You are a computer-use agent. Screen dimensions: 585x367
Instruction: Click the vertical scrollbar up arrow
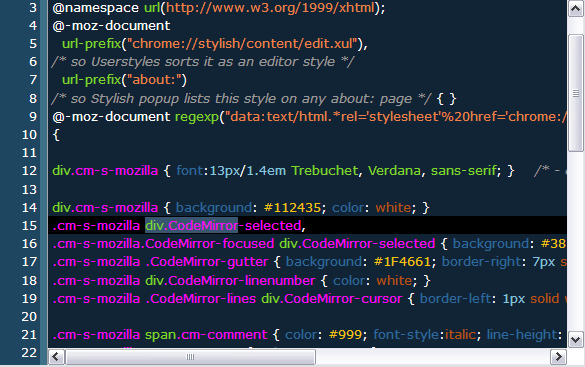coord(575,9)
